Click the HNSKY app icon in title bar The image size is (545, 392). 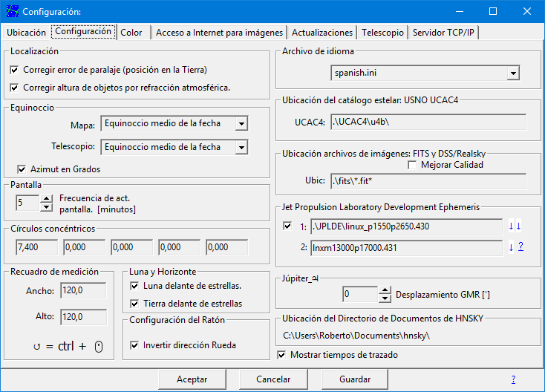[11, 11]
